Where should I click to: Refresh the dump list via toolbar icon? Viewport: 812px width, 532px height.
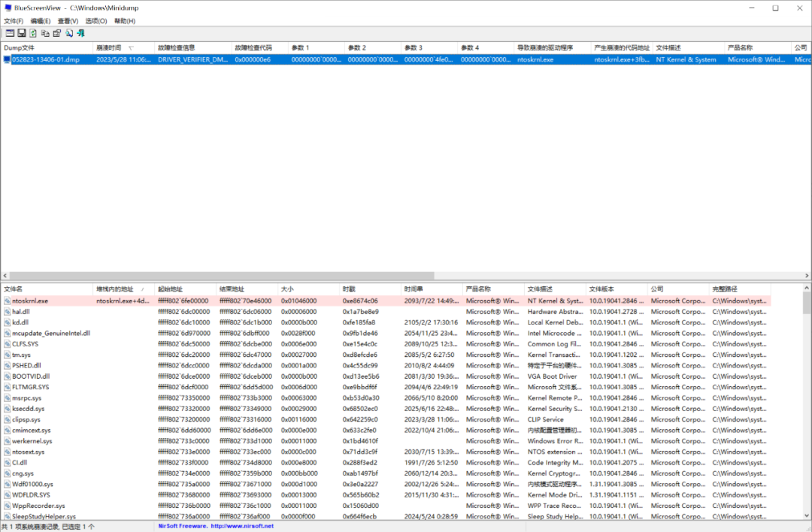[34, 33]
